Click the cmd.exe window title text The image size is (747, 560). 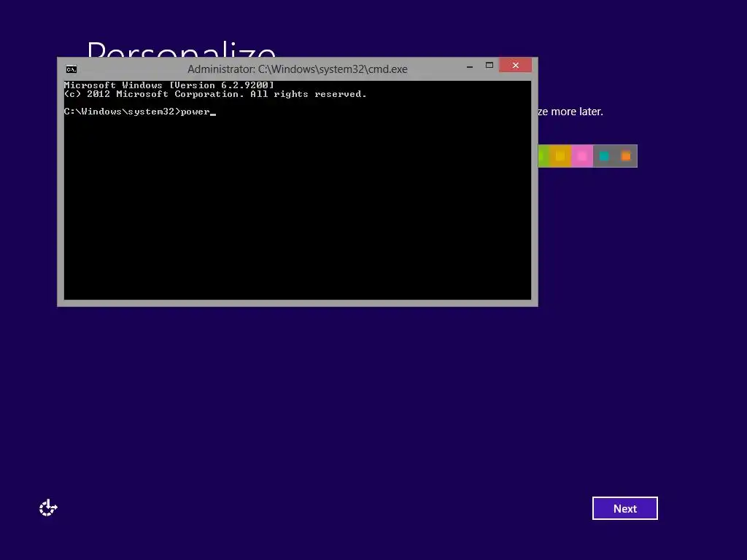pos(298,69)
